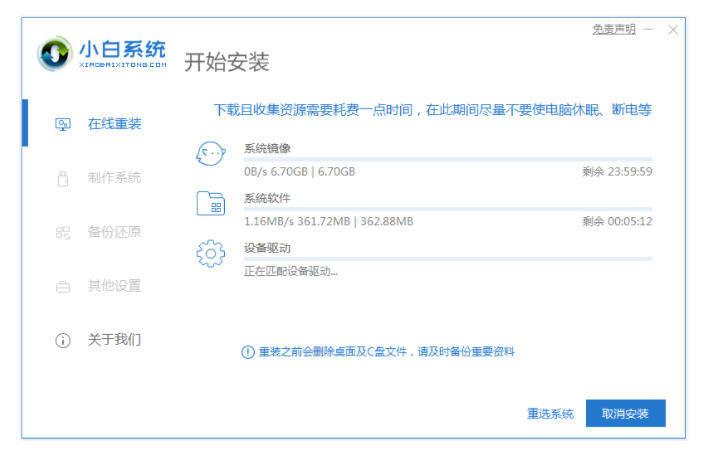The width and height of the screenshot is (701, 456).
Task: Click the backup icon beside 备份还原
Action: (x=63, y=232)
